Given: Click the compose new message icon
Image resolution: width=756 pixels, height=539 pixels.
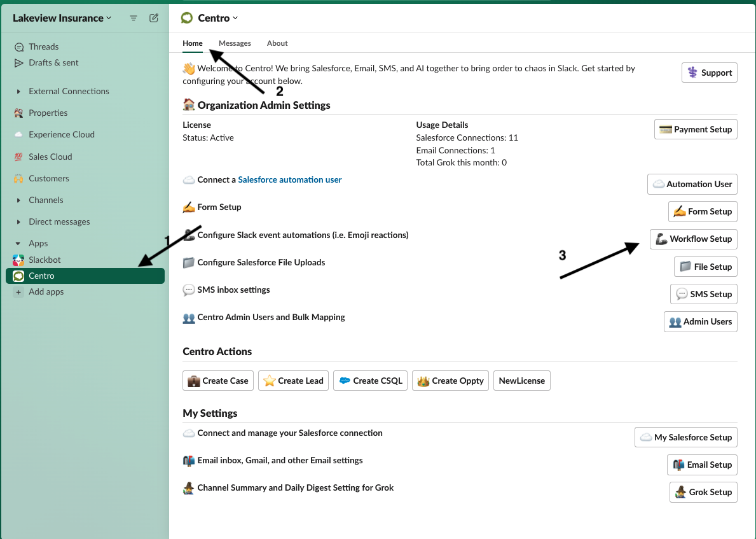Looking at the screenshot, I should pos(154,18).
